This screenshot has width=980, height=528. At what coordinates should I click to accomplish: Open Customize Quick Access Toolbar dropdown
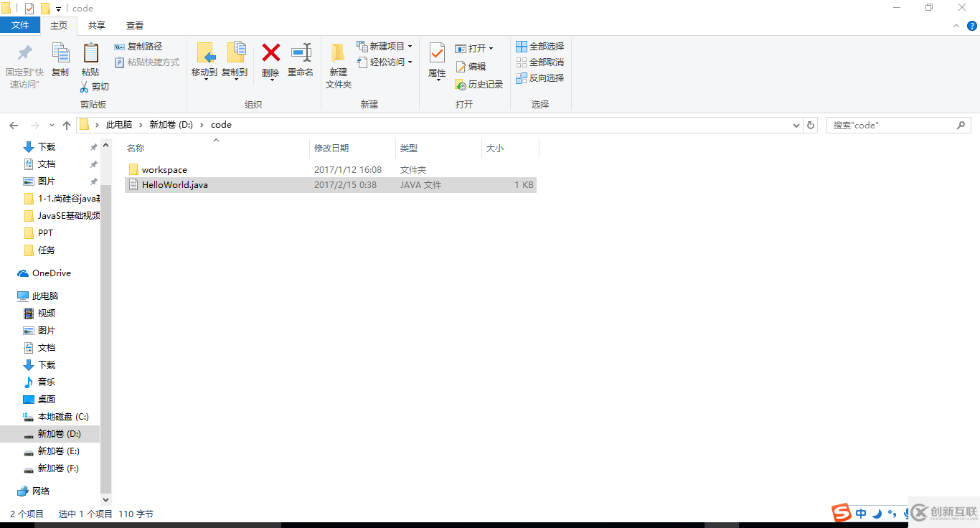tap(59, 9)
